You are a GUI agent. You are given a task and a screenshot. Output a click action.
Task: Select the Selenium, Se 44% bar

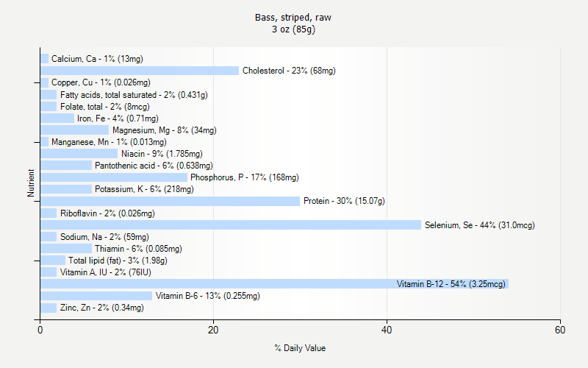(231, 225)
